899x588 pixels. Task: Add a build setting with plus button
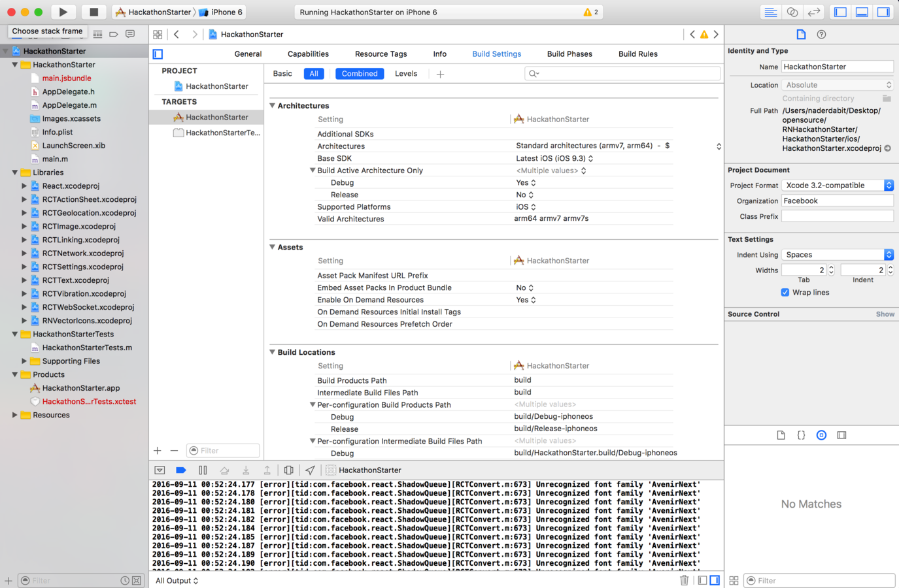(x=440, y=74)
